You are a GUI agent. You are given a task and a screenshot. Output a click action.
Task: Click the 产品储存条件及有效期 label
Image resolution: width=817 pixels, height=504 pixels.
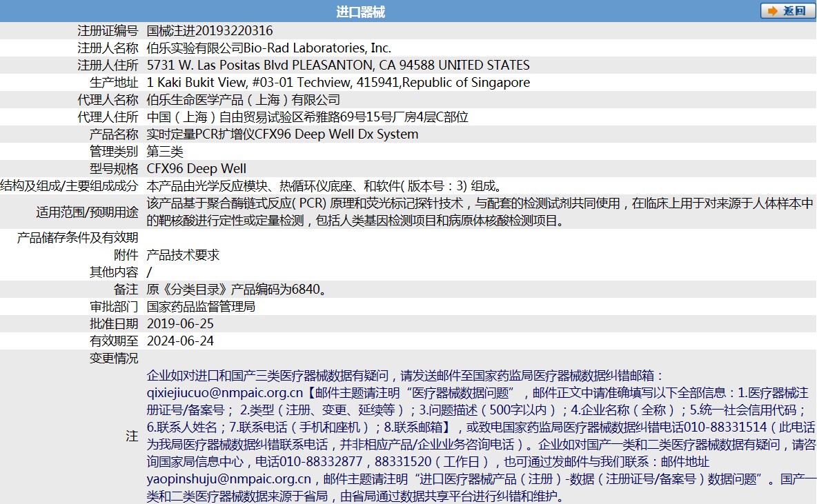78,237
